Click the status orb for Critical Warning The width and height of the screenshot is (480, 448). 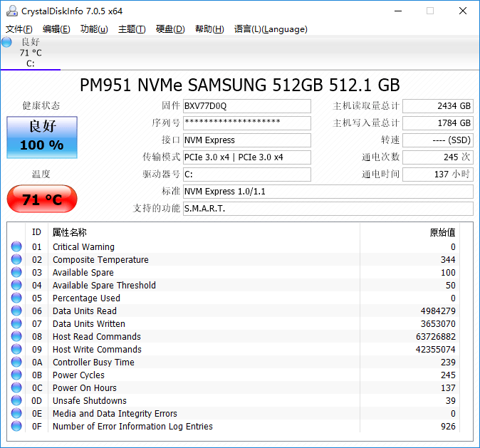(x=16, y=246)
